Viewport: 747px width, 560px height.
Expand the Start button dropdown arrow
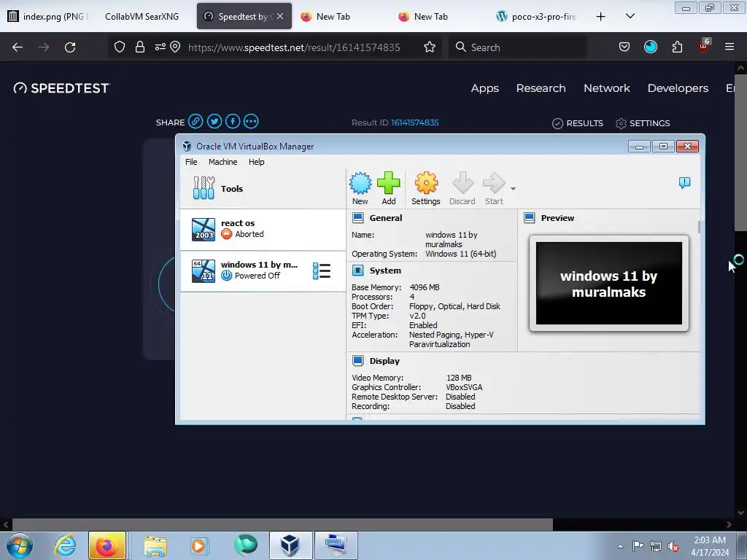513,189
